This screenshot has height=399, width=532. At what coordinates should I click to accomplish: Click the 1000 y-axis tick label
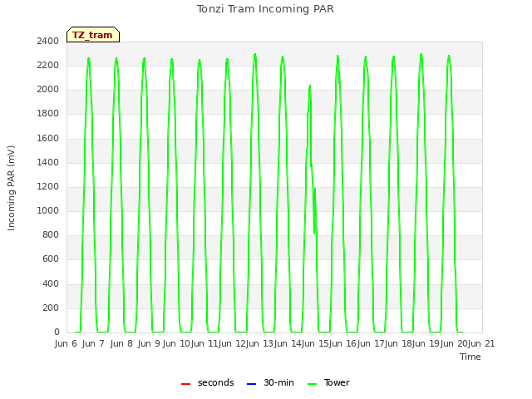[48, 210]
